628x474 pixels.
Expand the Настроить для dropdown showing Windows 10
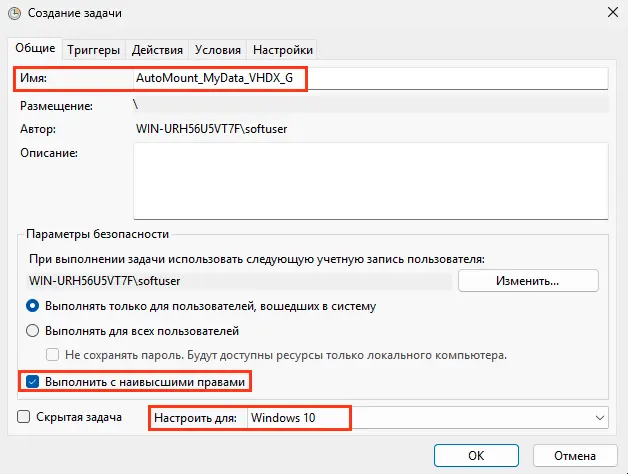(428, 417)
